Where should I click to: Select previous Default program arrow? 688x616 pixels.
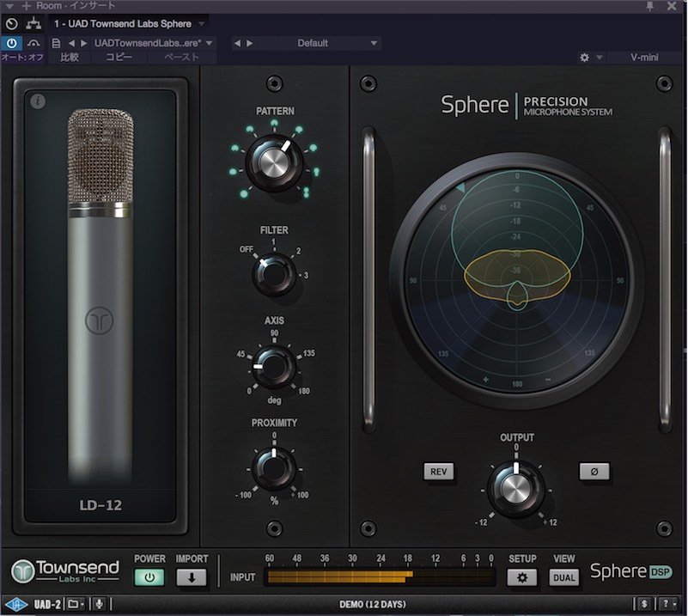[x=237, y=43]
